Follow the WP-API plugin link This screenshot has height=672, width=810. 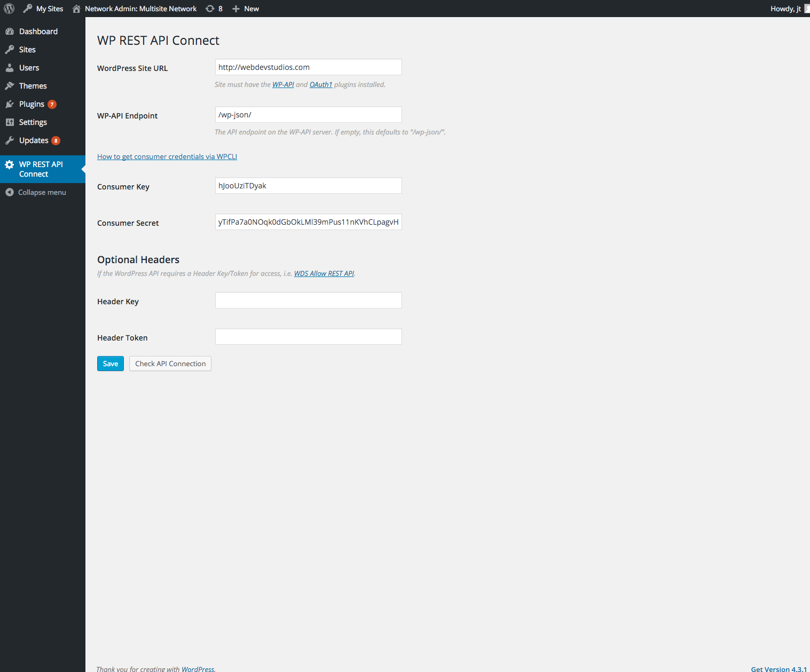tap(283, 84)
